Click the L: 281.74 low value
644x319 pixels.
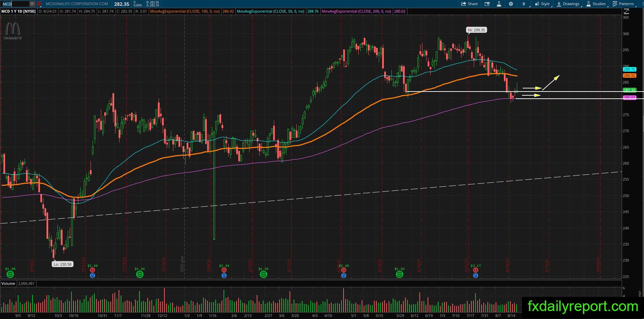tap(105, 11)
